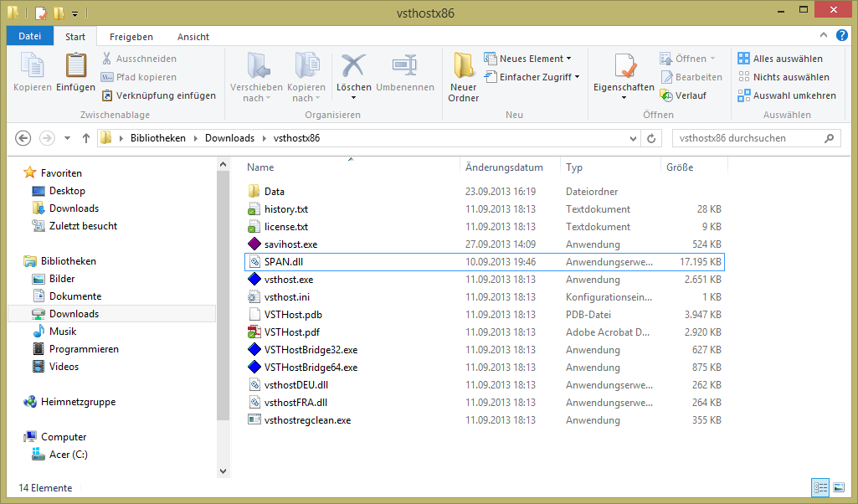
Task: Open the Datei menu tab
Action: (29, 37)
